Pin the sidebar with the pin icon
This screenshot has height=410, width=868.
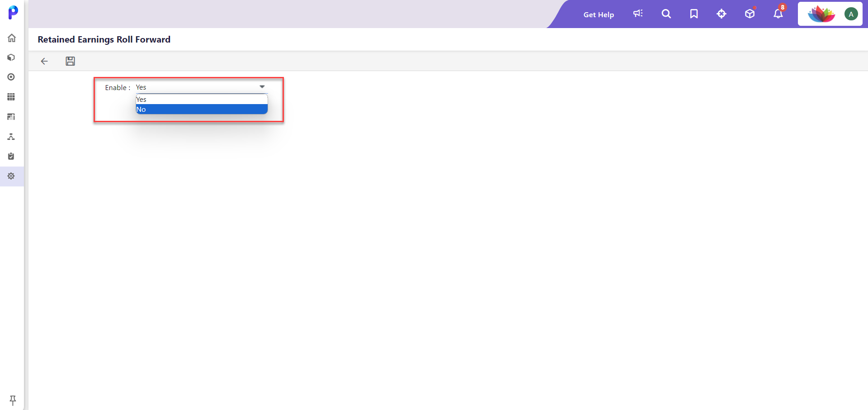(13, 400)
